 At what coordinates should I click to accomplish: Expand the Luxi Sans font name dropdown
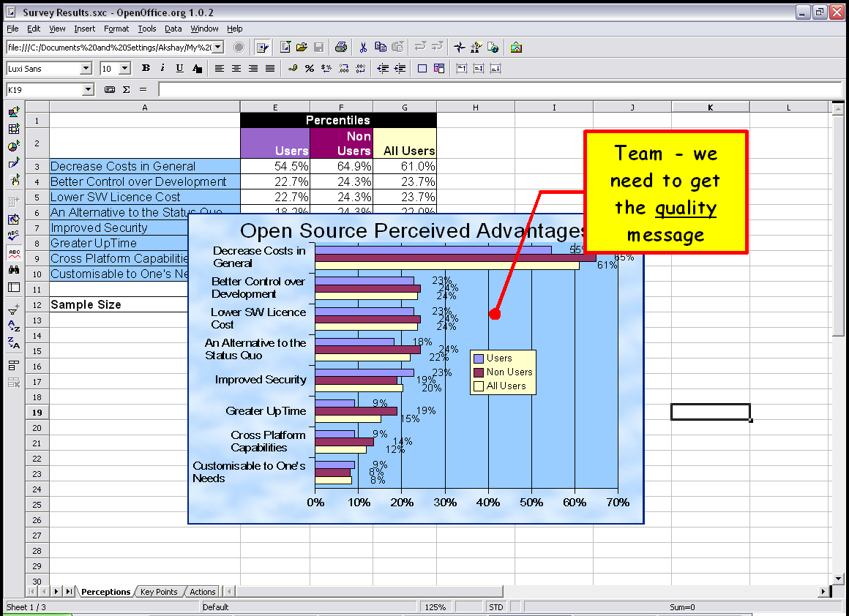point(86,68)
